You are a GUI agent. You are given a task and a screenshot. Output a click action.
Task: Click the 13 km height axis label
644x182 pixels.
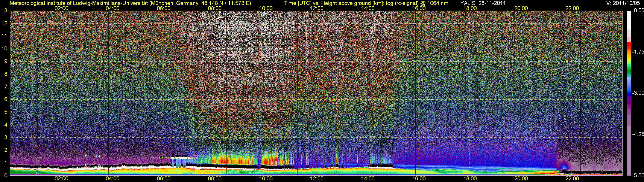click(x=5, y=11)
